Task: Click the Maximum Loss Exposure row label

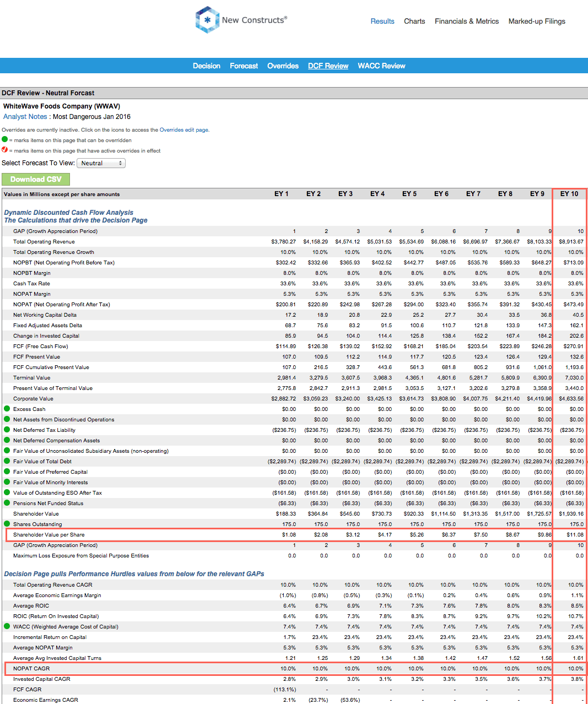Action: point(81,555)
